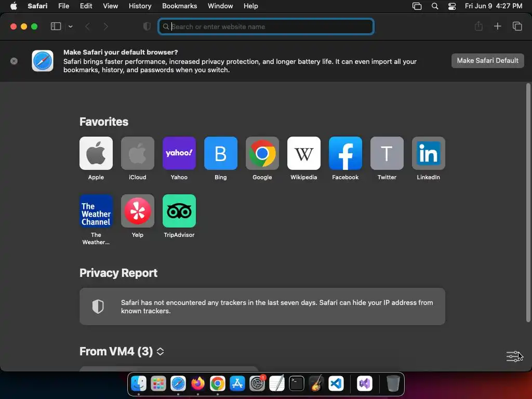Open the Wikipedia favorite tile
Viewport: 532px width, 399px height.
coord(303,153)
